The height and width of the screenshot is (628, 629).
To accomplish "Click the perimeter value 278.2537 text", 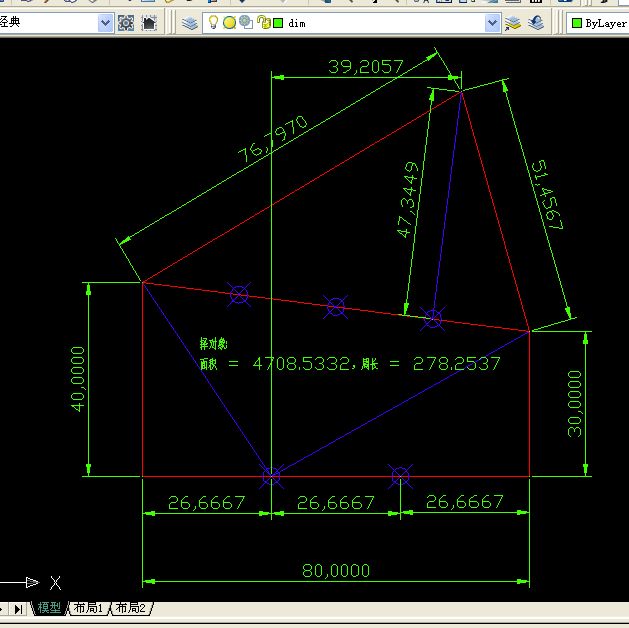I will click(x=457, y=364).
